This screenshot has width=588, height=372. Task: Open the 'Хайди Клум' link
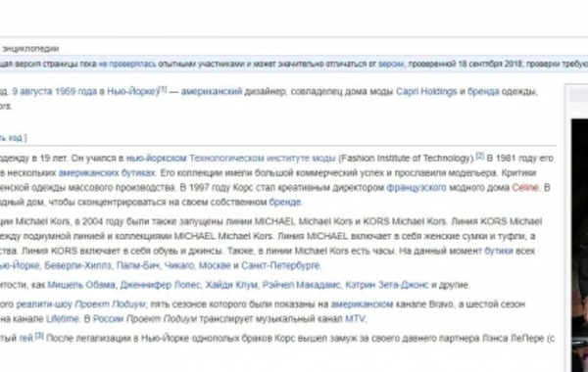tap(231, 285)
